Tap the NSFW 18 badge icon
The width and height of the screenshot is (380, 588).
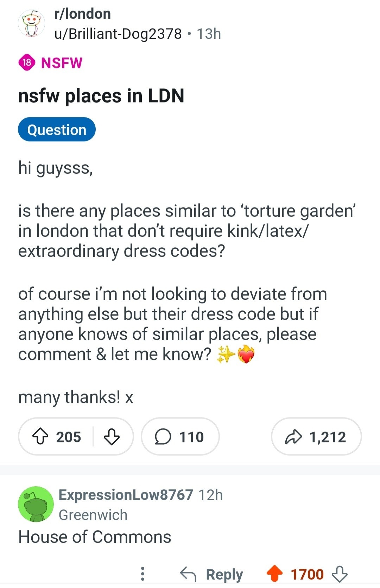click(x=27, y=63)
